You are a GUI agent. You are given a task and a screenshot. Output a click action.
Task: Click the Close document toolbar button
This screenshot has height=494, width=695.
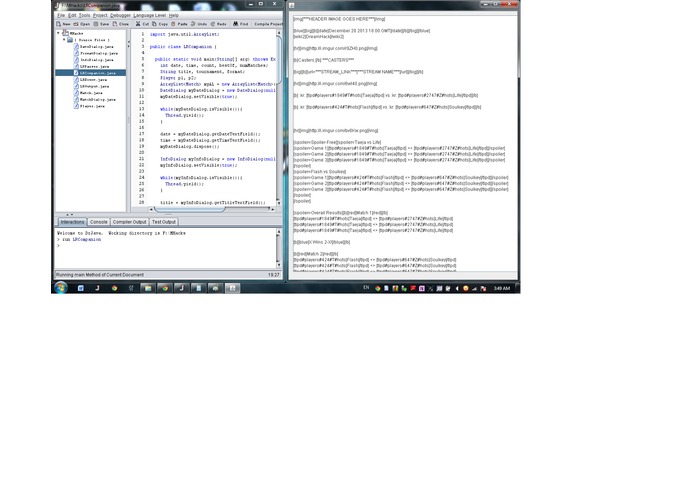pyautogui.click(x=121, y=24)
